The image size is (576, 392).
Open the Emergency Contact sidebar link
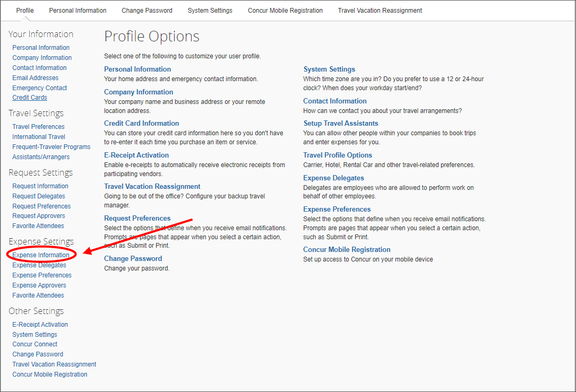[x=40, y=88]
